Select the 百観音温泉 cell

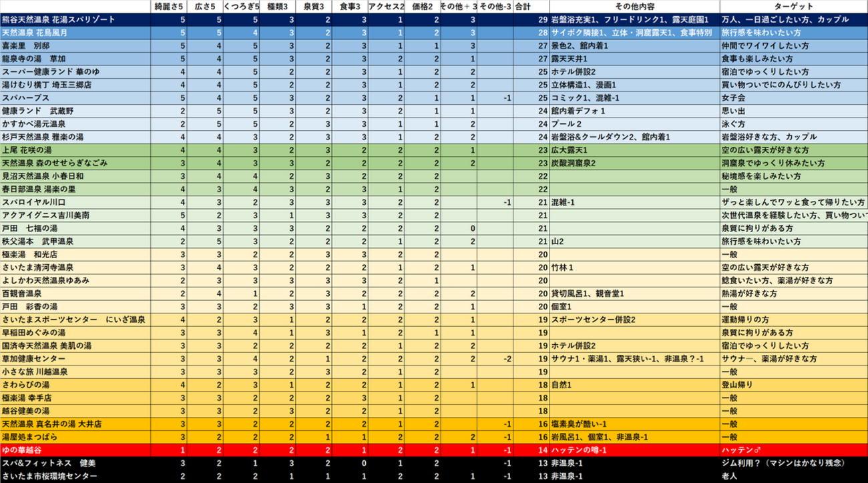coord(76,294)
